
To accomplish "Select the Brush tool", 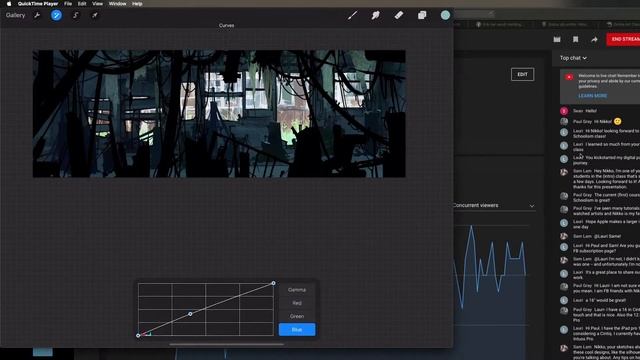I will pyautogui.click(x=353, y=16).
